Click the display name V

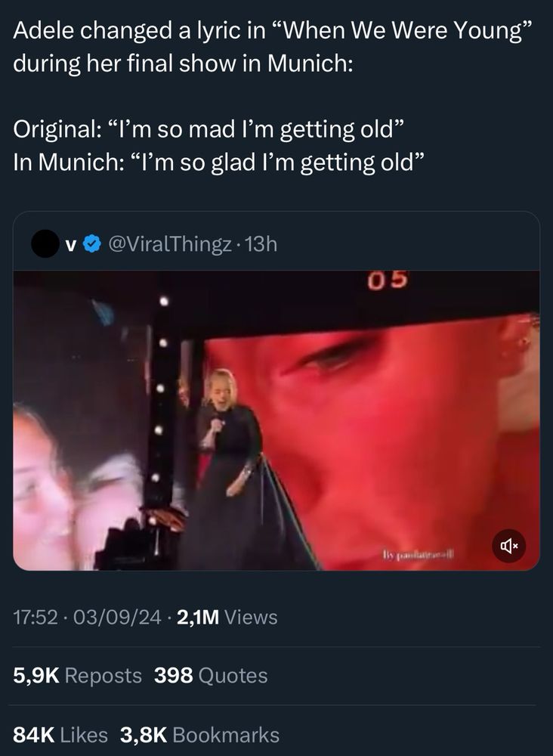(71, 245)
